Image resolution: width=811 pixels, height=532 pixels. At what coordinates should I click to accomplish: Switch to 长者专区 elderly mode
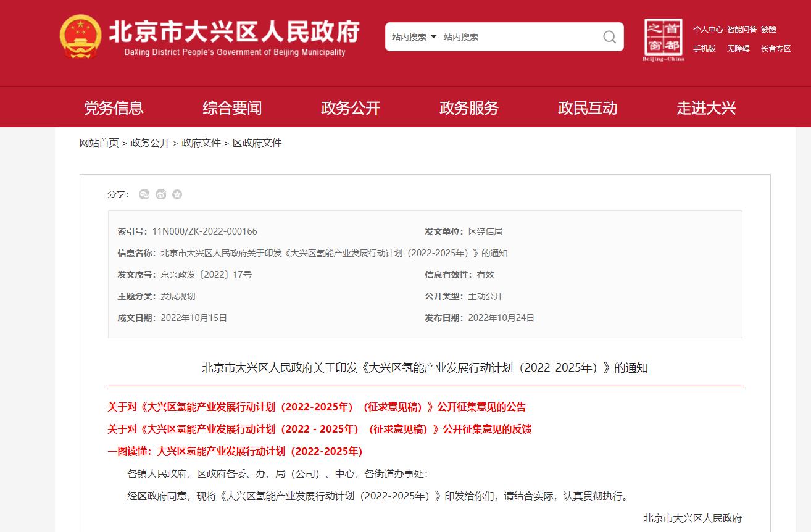[x=776, y=48]
